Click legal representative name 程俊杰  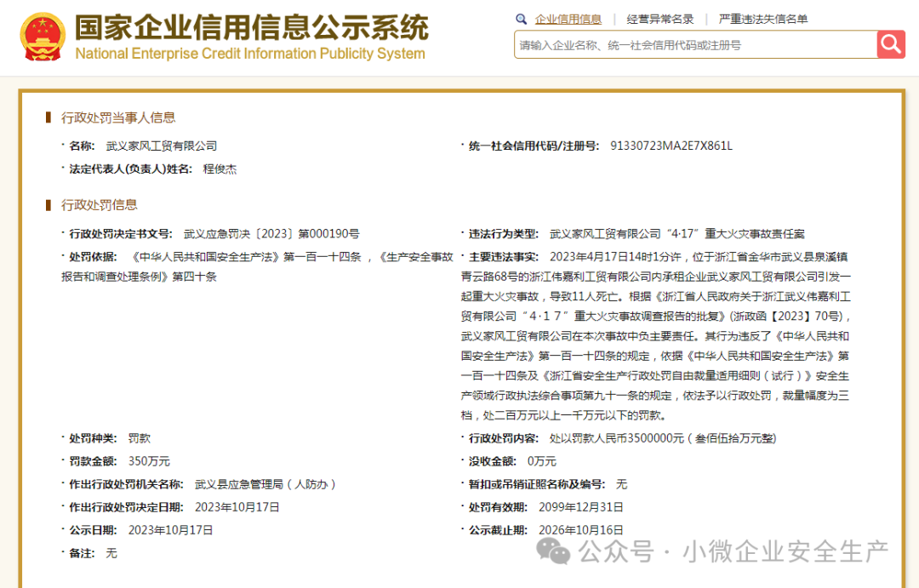tap(220, 169)
